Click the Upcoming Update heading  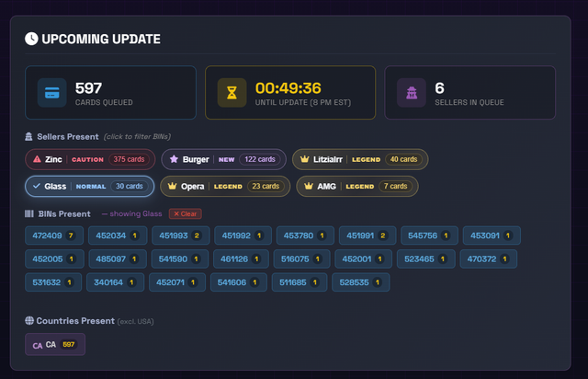tap(101, 39)
